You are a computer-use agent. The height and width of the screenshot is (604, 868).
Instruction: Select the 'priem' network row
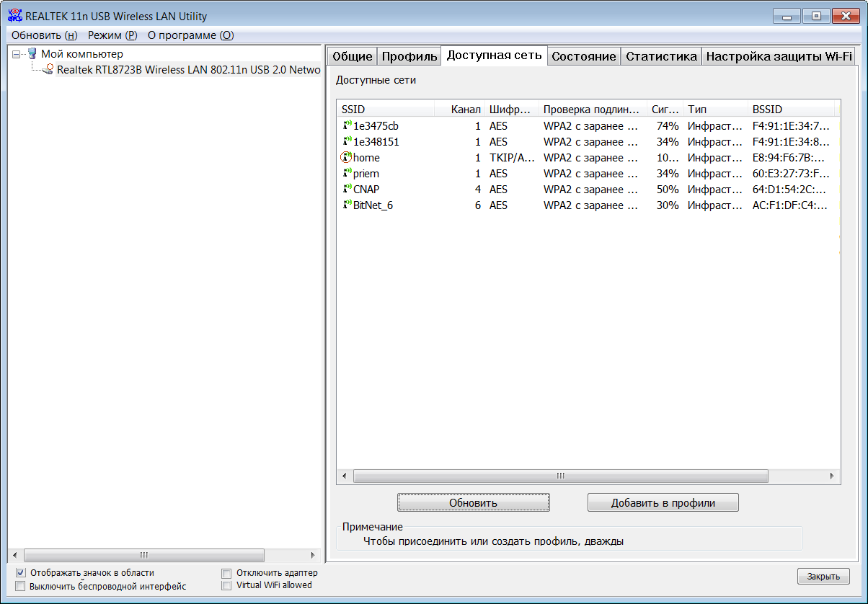[588, 174]
